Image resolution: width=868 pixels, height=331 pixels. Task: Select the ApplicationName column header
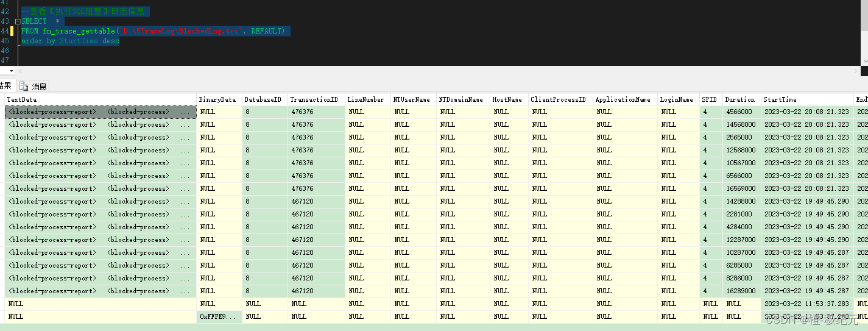pyautogui.click(x=624, y=99)
